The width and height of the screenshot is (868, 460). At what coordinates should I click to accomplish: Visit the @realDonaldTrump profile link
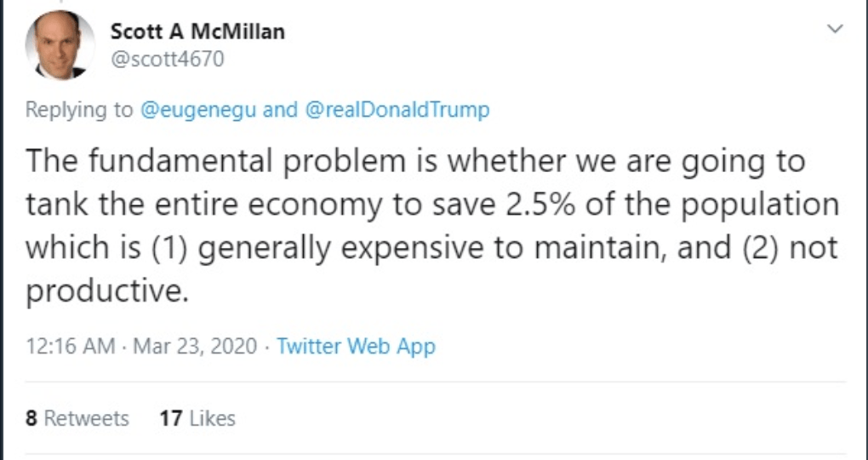397,110
